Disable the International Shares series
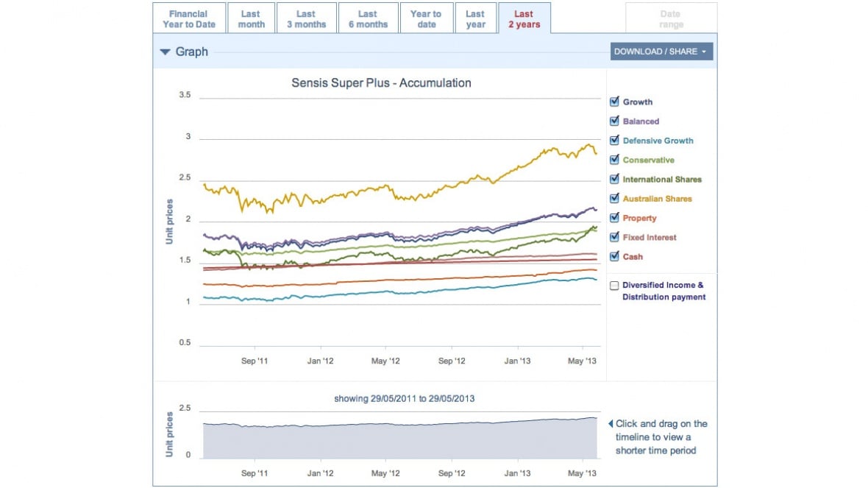The width and height of the screenshot is (868, 488). pyautogui.click(x=614, y=179)
